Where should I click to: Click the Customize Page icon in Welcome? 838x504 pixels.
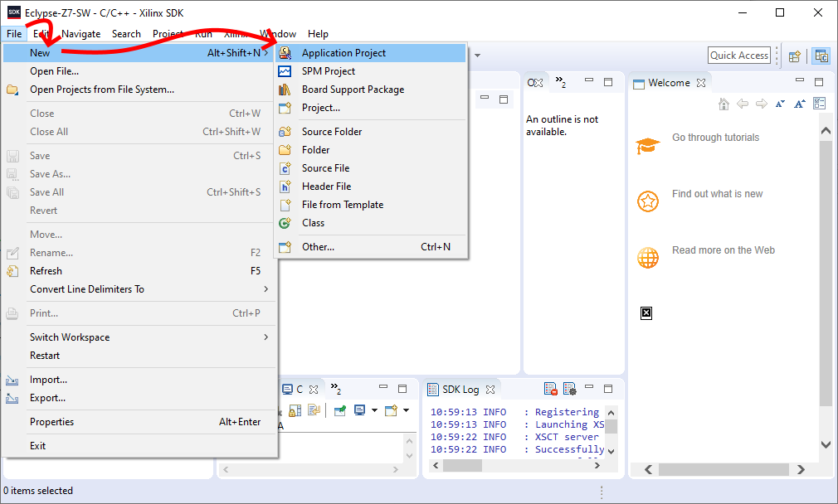(819, 103)
